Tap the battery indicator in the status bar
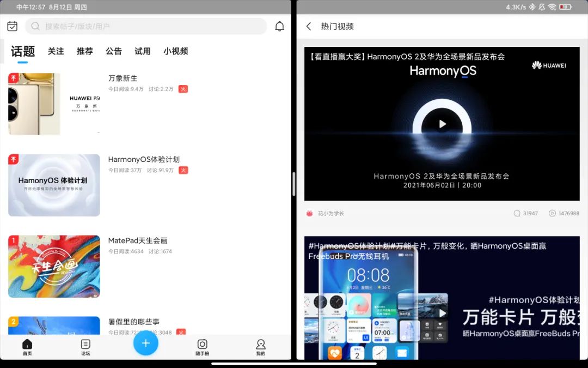The image size is (588, 368). point(566,7)
